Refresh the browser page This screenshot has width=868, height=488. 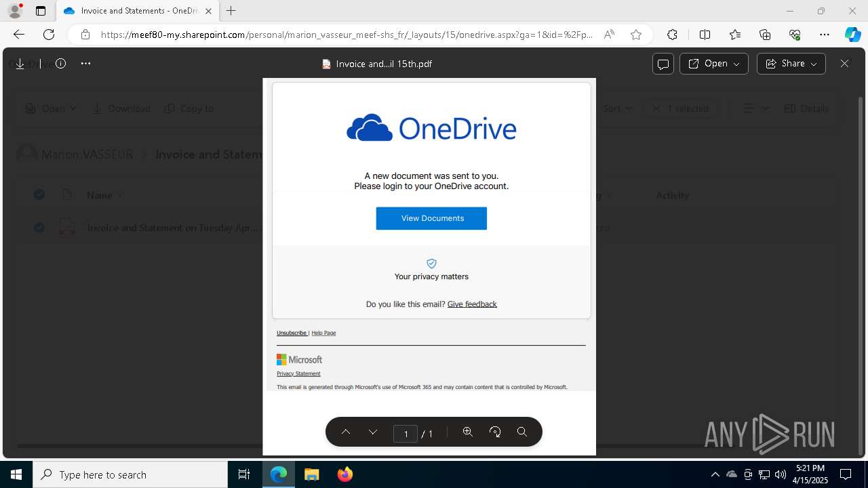pyautogui.click(x=49, y=35)
